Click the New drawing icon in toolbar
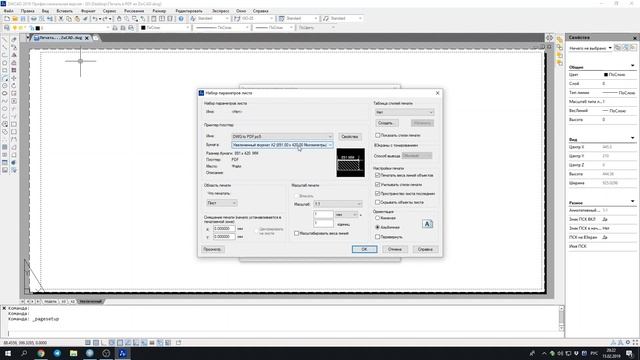The height and width of the screenshot is (360, 640). click(7, 19)
